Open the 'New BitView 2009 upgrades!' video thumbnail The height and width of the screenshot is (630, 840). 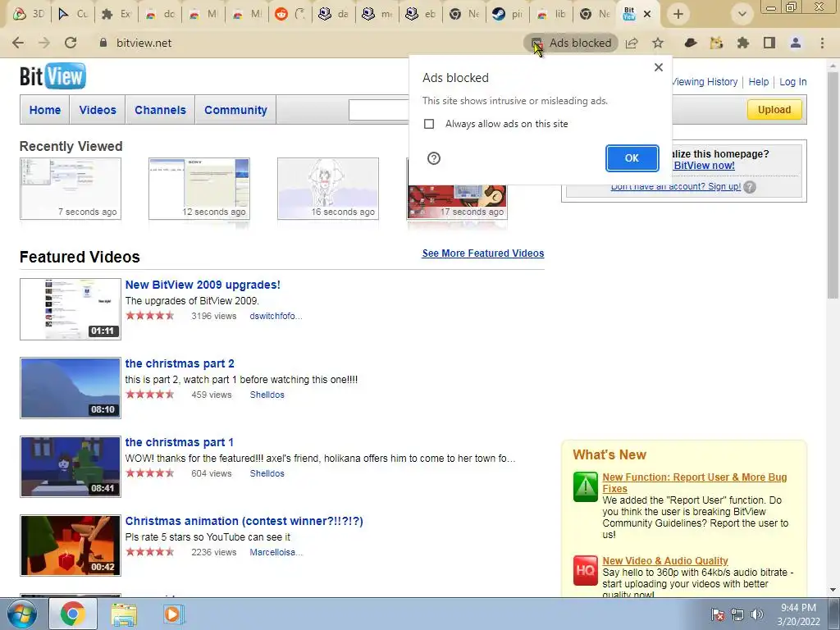71,309
